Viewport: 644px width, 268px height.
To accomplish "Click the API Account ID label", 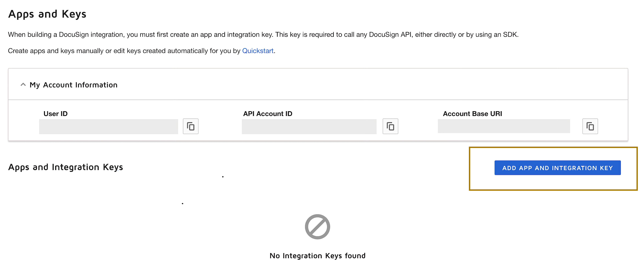I will [267, 114].
